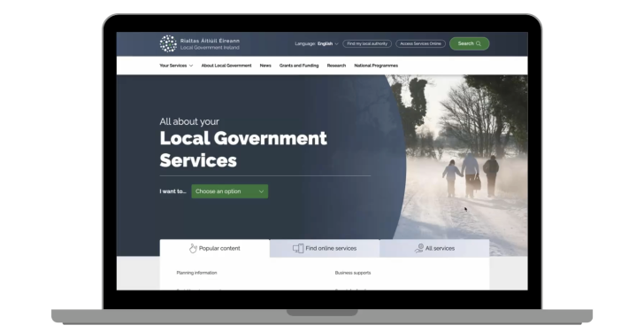Open Grants and Funding menu item
This screenshot has height=333, width=644.
pos(299,66)
